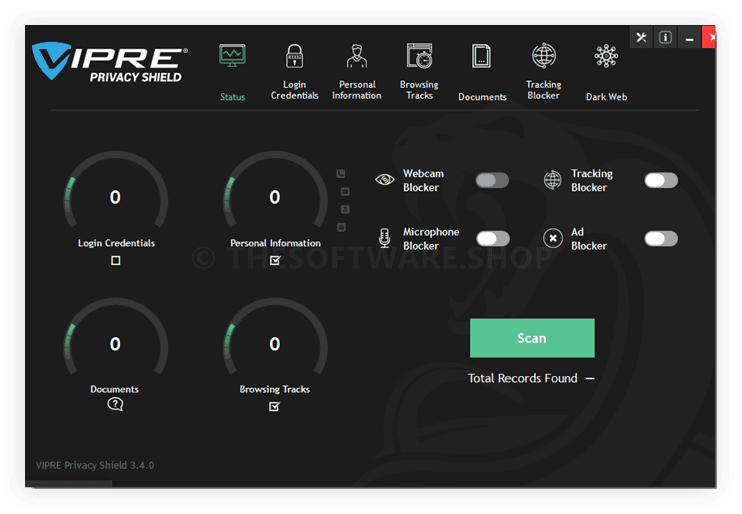Uncheck the Personal Information checkbox
742x514 pixels.
point(275,260)
